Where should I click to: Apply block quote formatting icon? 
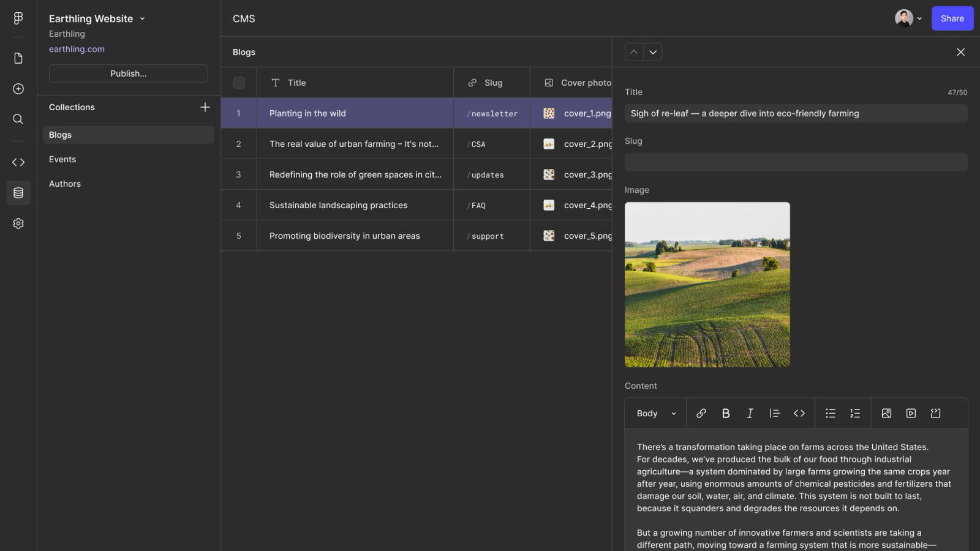click(x=774, y=413)
